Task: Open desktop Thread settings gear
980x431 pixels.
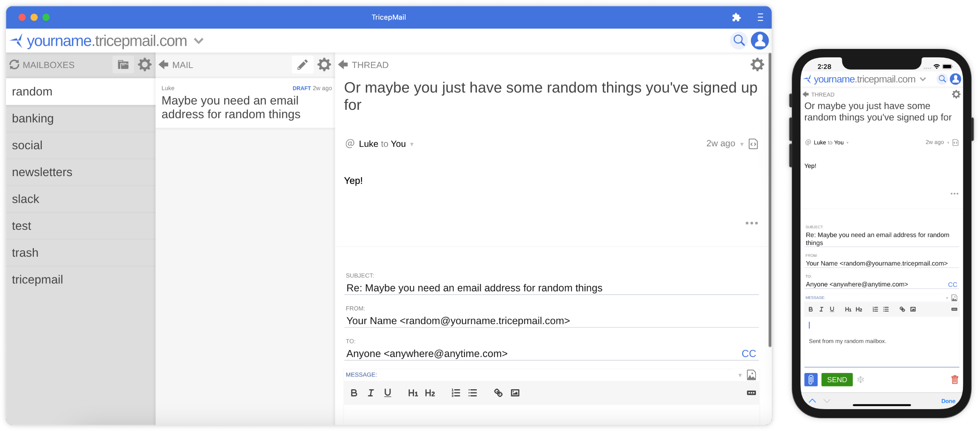Action: coord(757,64)
